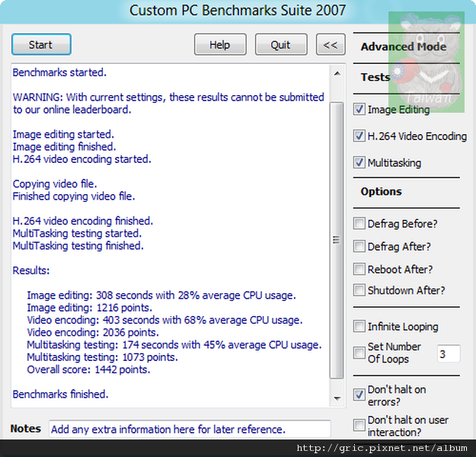Click the loops count field showing 3

[449, 353]
